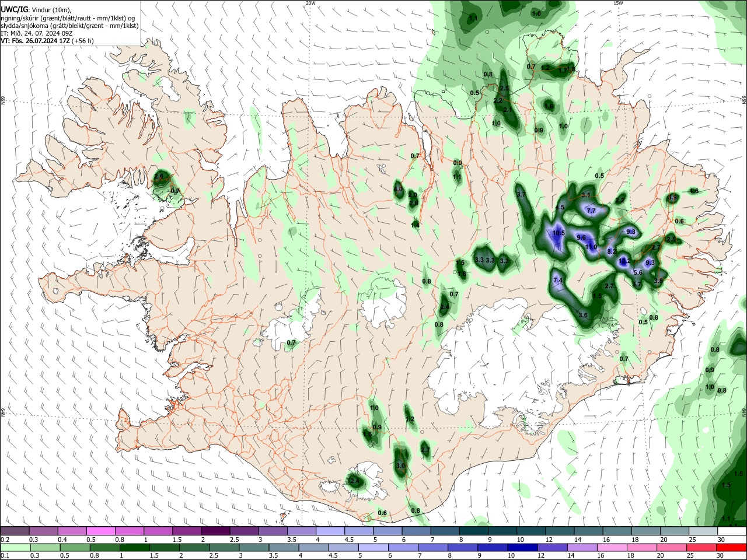Click the bright pink 0.5 swatch in the top legend row
747x560 pixels.
click(x=100, y=531)
